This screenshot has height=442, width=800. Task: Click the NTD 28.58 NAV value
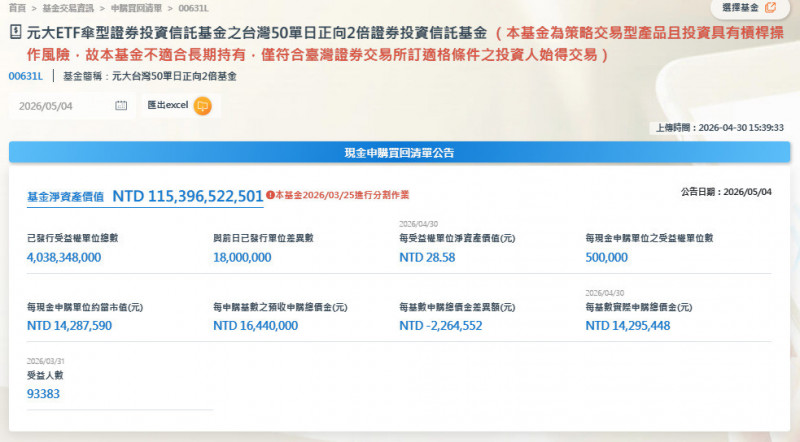click(427, 257)
